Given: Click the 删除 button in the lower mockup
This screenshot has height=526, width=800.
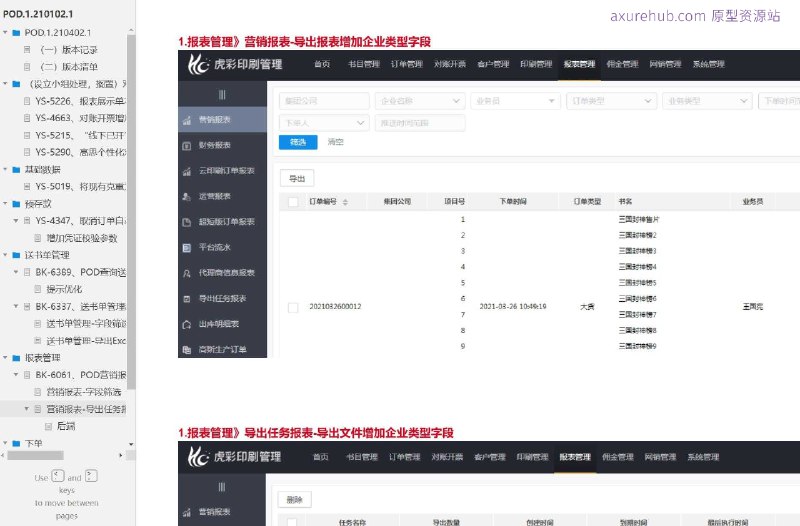Looking at the screenshot, I should [x=294, y=500].
